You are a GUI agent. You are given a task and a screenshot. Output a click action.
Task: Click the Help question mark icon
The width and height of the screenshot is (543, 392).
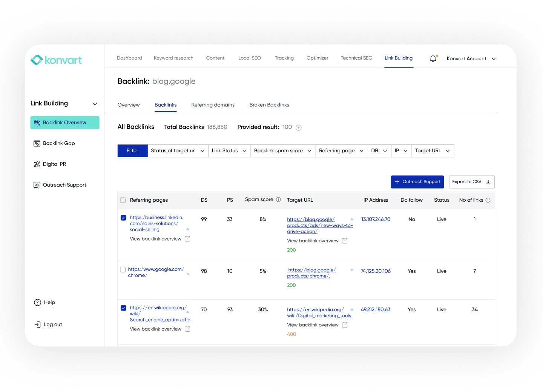tap(37, 302)
